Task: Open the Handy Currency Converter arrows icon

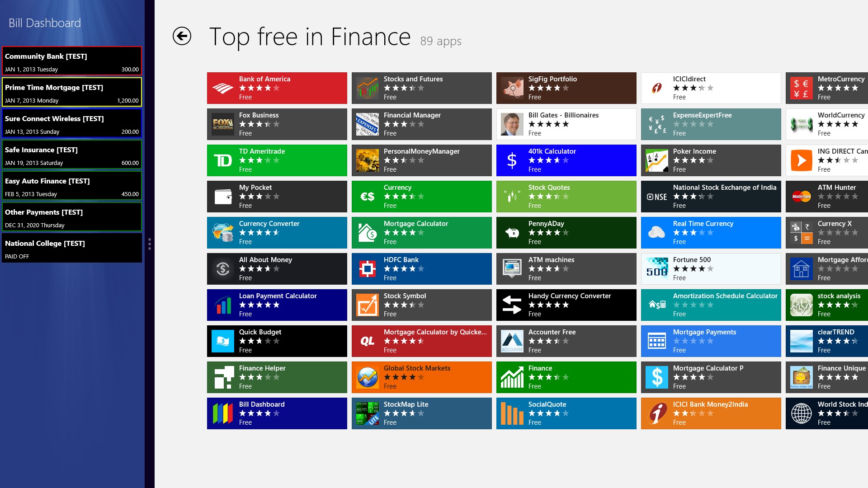Action: (512, 305)
